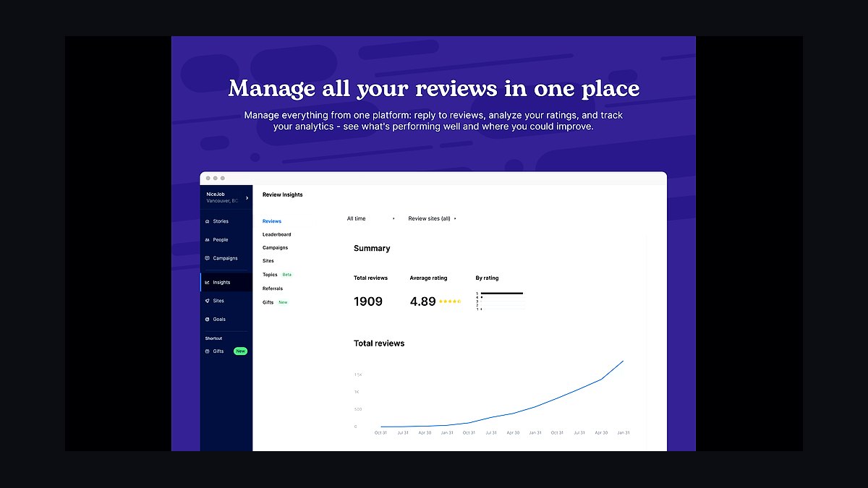The width and height of the screenshot is (868, 488).
Task: Open Gifts New in insights submenu
Action: tap(275, 302)
